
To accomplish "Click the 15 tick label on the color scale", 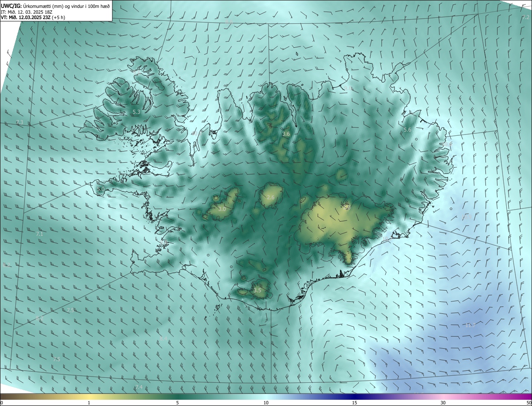I will pos(355,403).
